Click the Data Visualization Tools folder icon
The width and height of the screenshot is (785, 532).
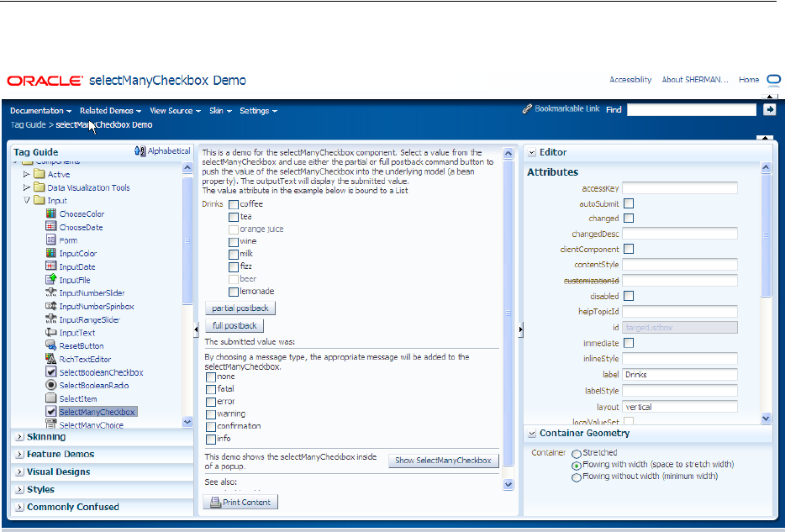point(39,187)
